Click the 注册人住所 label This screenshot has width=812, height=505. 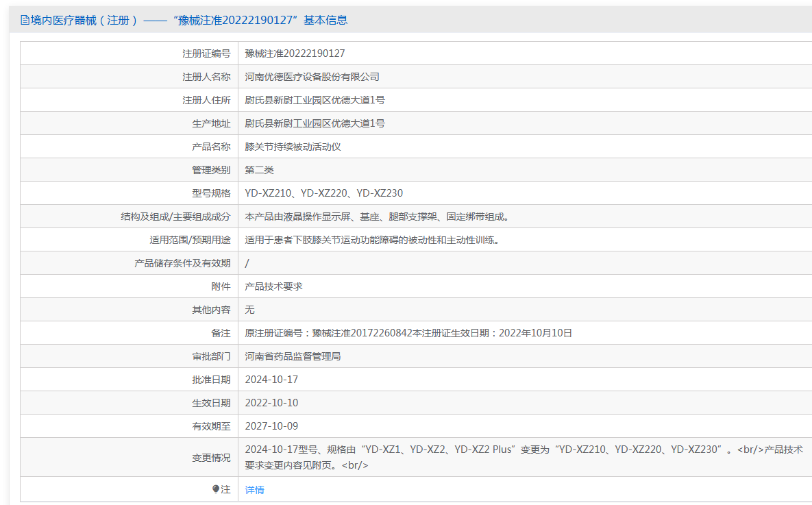tap(206, 100)
